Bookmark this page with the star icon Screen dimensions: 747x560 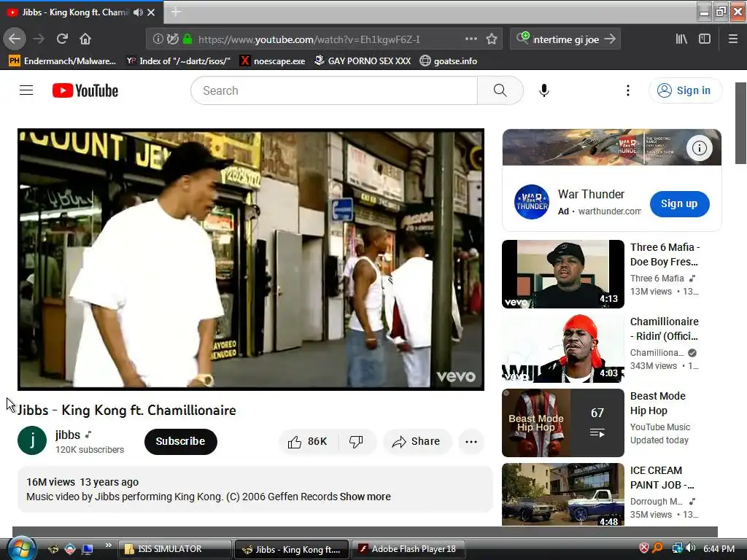(492, 39)
